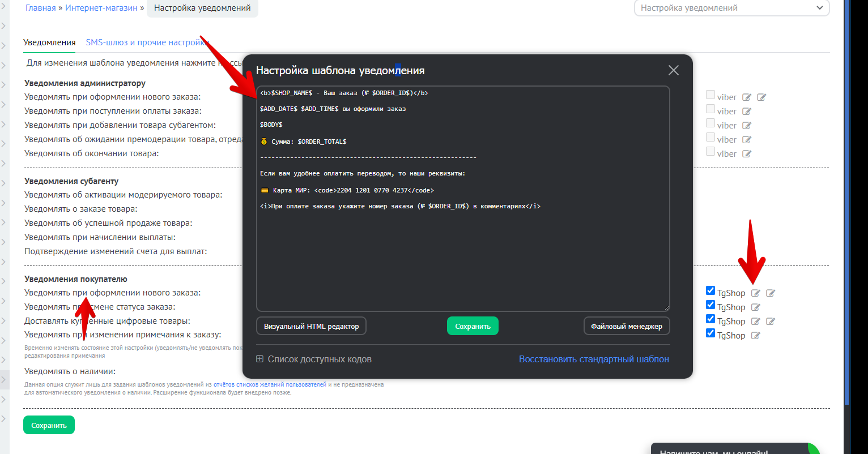Image resolution: width=868 pixels, height=454 pixels.
Task: Click first edit icon in digital goods TgShop row
Action: pyautogui.click(x=755, y=322)
